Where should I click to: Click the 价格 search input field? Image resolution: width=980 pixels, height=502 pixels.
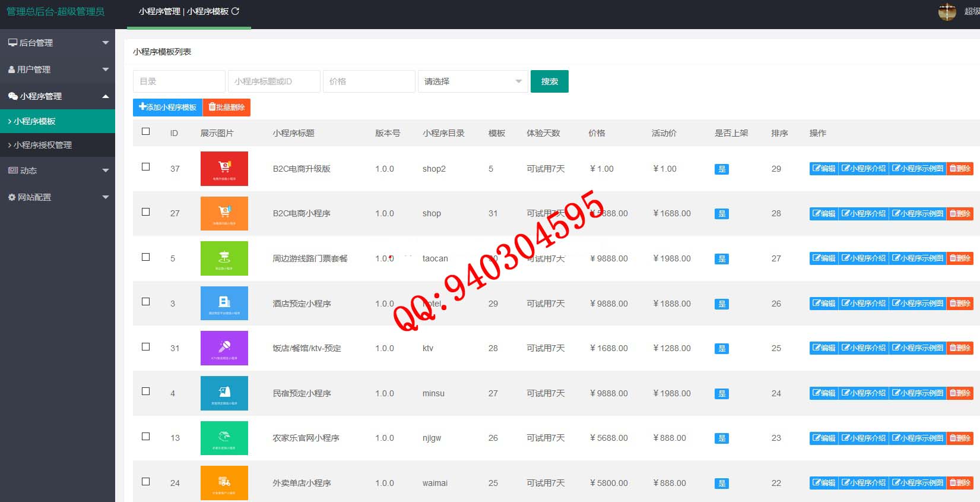[369, 81]
